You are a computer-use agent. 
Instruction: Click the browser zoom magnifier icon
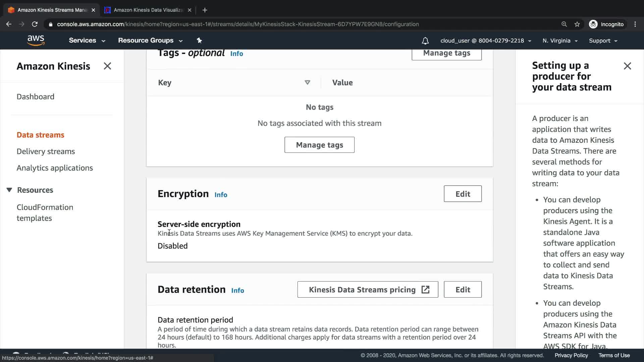(564, 24)
